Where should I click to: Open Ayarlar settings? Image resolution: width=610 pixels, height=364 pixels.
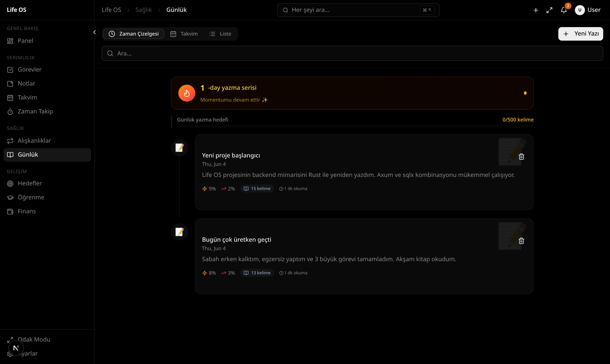click(47, 354)
